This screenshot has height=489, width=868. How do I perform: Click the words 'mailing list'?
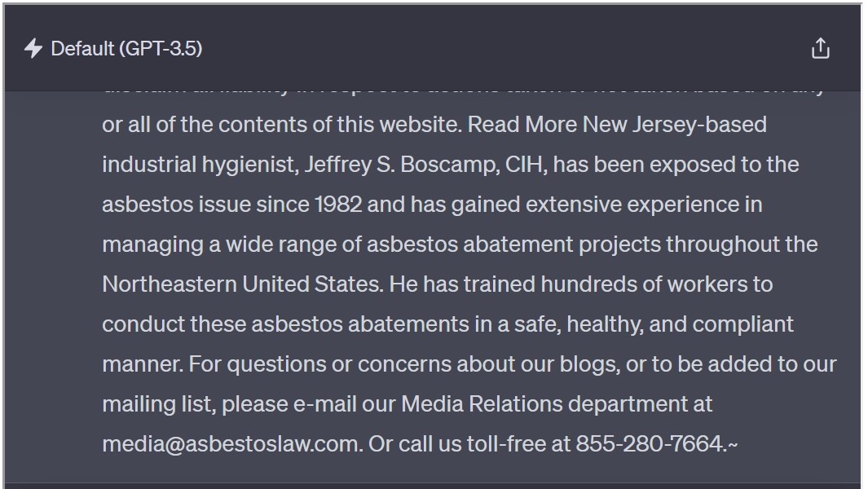tap(158, 403)
